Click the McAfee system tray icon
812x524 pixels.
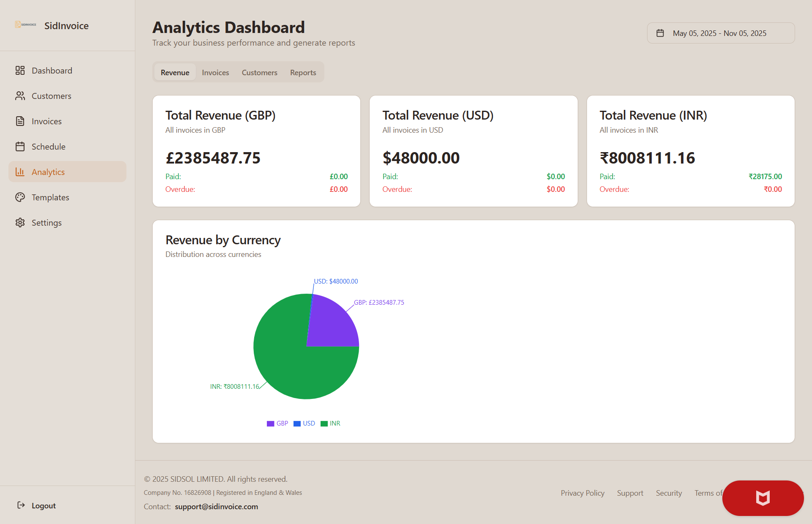point(763,498)
